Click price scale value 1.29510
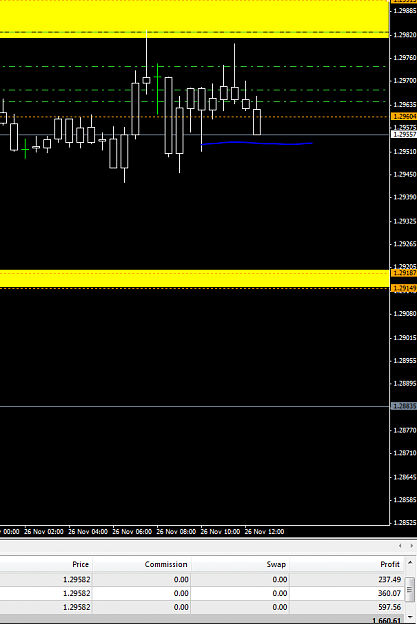Viewport: 417px width, 625px height. click(x=405, y=151)
